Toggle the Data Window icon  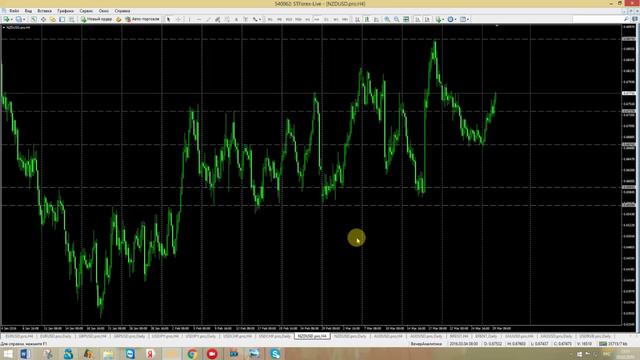coord(43,19)
